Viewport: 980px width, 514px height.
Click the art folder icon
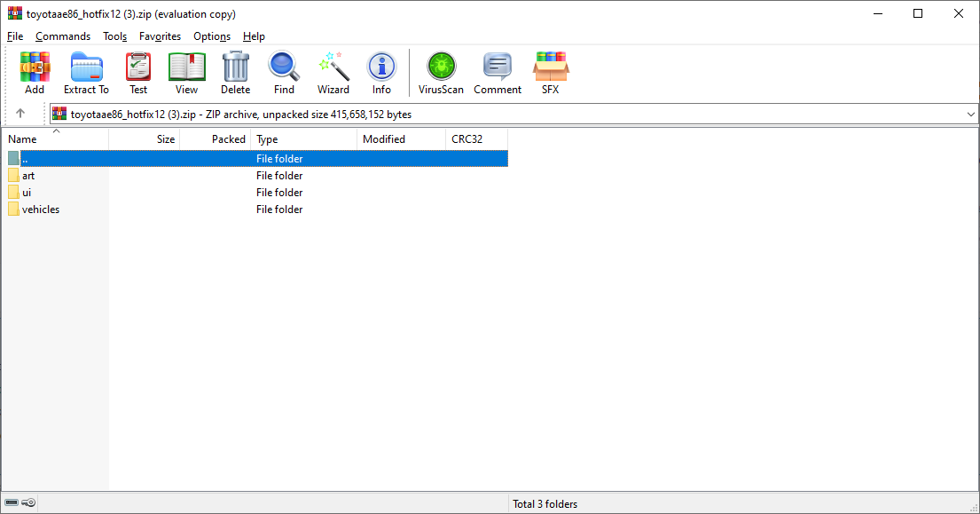(14, 176)
